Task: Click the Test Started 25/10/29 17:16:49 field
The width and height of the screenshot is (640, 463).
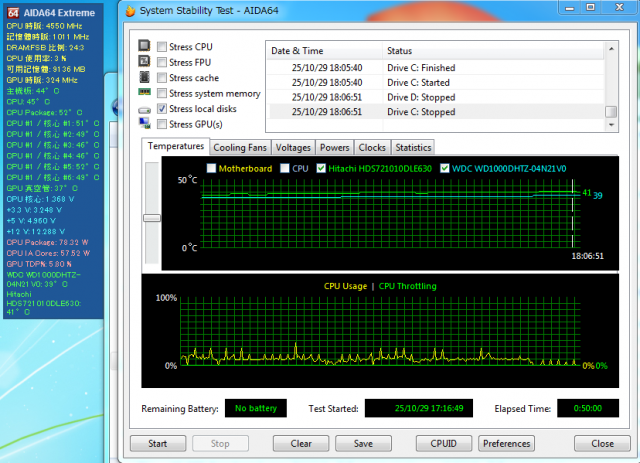Action: tap(419, 408)
